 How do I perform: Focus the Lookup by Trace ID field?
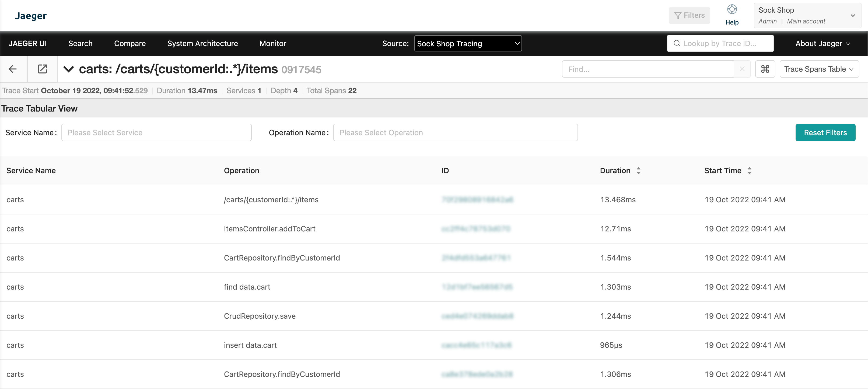(720, 43)
